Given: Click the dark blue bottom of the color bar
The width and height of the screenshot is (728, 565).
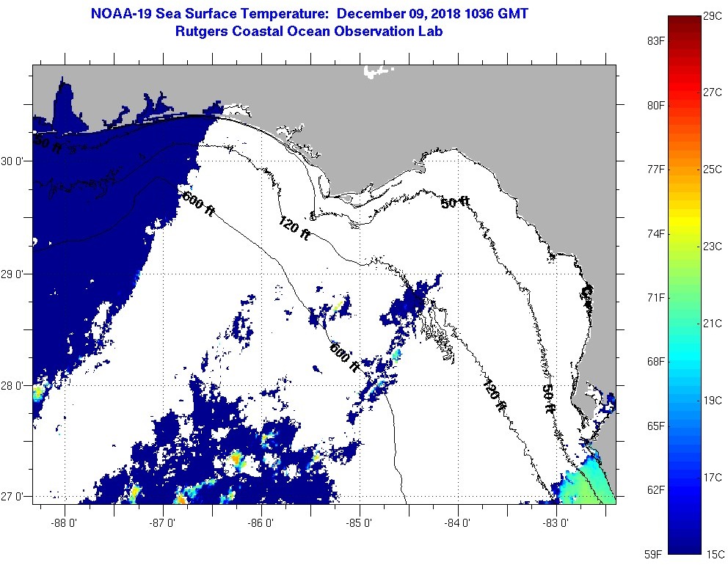Looking at the screenshot, I should 683,547.
